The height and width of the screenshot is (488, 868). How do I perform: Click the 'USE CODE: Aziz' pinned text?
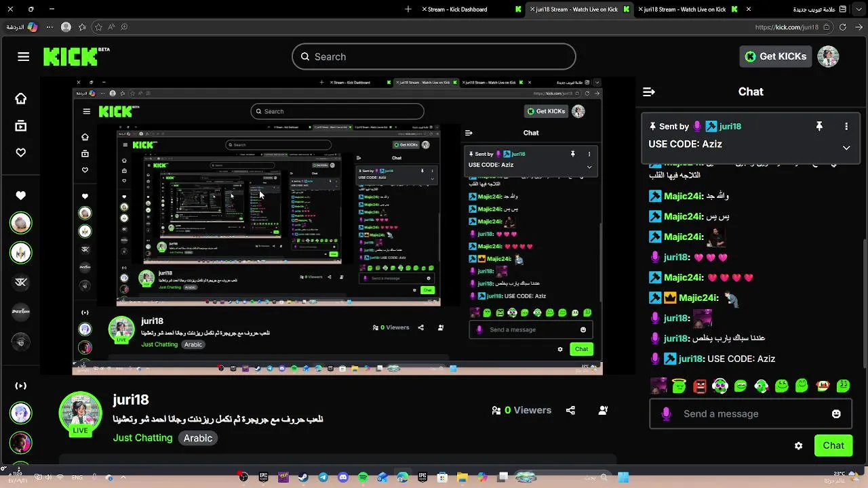coord(685,144)
